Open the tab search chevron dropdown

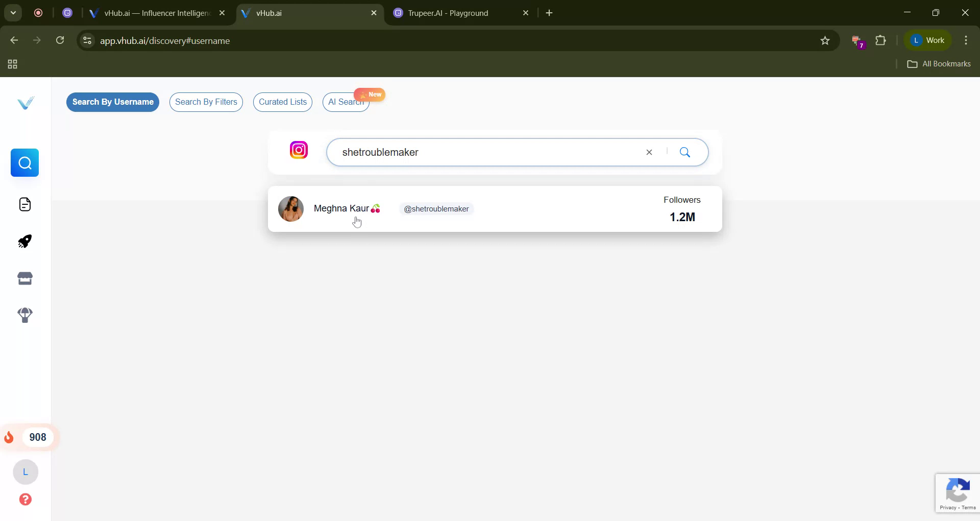13,13
